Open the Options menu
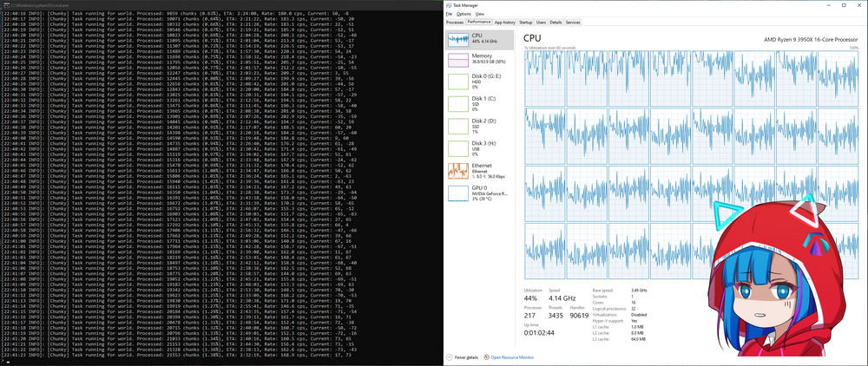The width and height of the screenshot is (868, 366). (464, 14)
